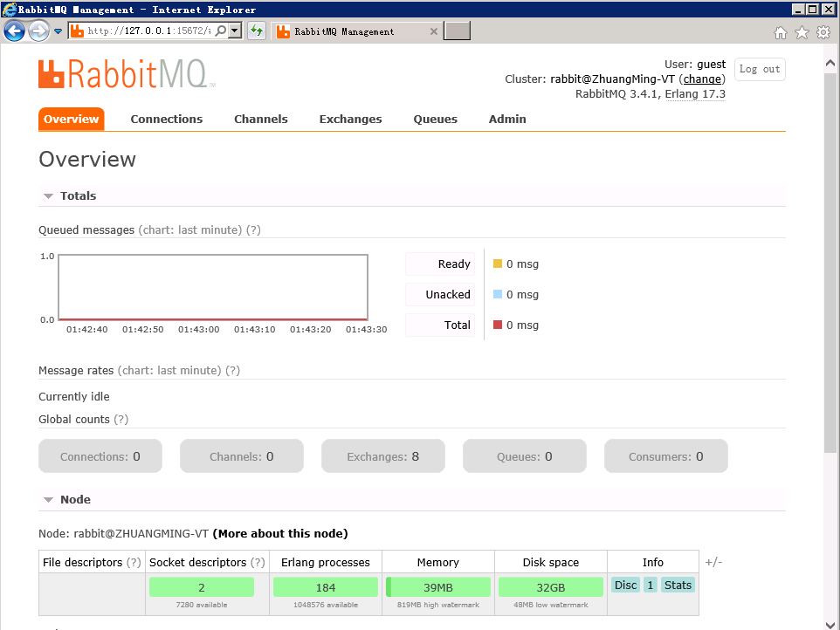This screenshot has height=630, width=840.
Task: Go to the Exchanges tab
Action: click(350, 119)
